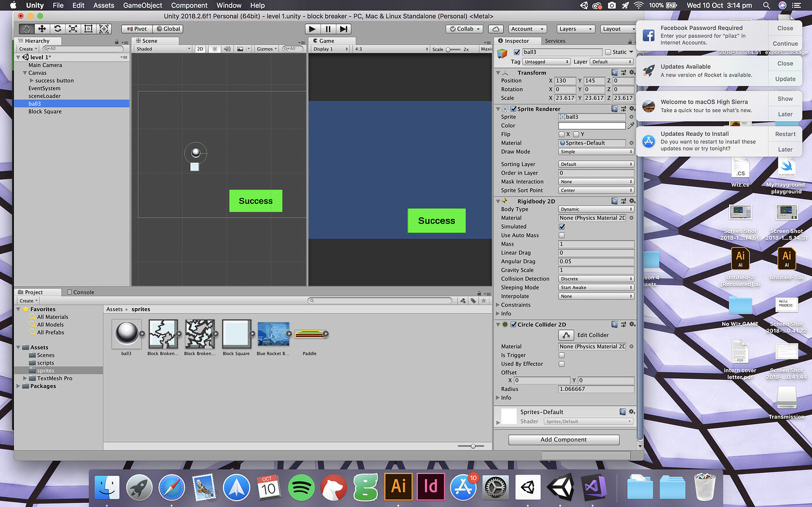Toggle 2D mode in Scene view
Viewport: 812px width, 507px height.
200,49
